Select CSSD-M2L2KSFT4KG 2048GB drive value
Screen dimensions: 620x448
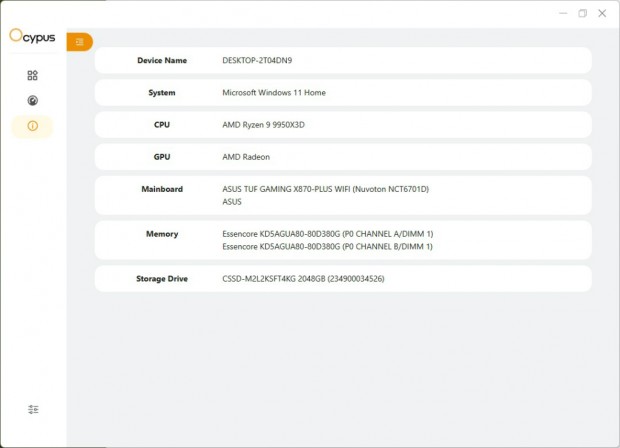[x=303, y=279]
